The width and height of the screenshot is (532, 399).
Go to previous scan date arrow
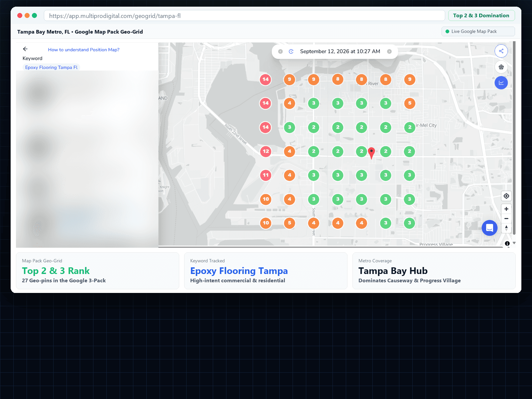(280, 52)
